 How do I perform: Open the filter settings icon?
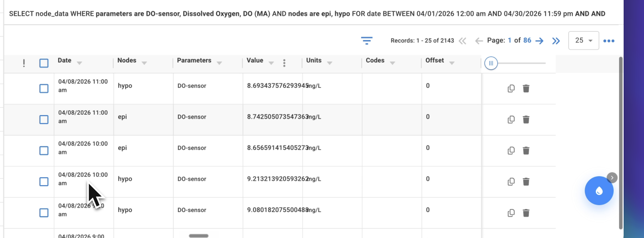pyautogui.click(x=367, y=40)
